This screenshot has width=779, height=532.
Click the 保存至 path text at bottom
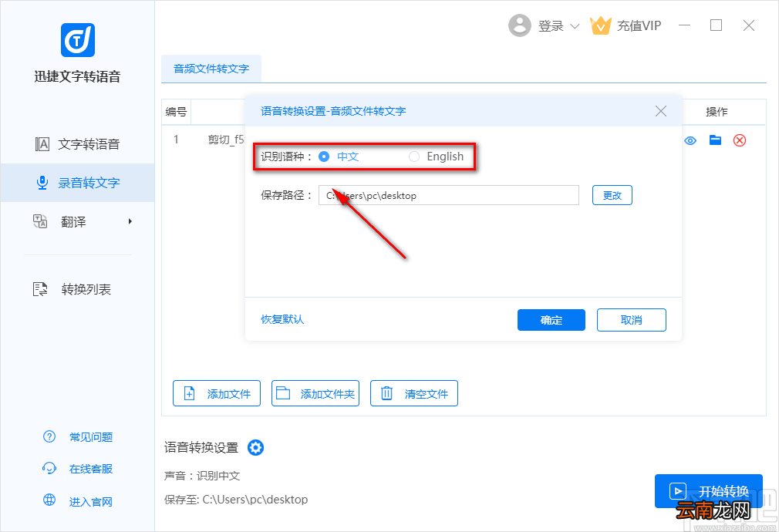(236, 500)
